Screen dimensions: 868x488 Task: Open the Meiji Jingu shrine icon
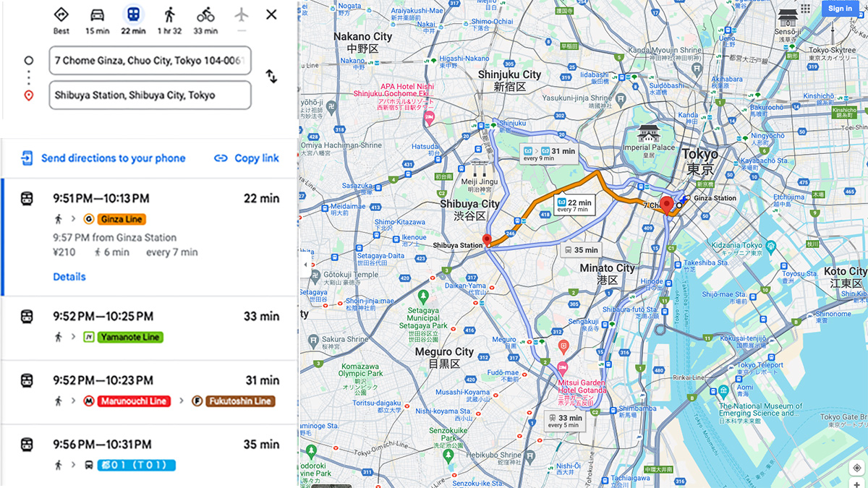point(479,169)
